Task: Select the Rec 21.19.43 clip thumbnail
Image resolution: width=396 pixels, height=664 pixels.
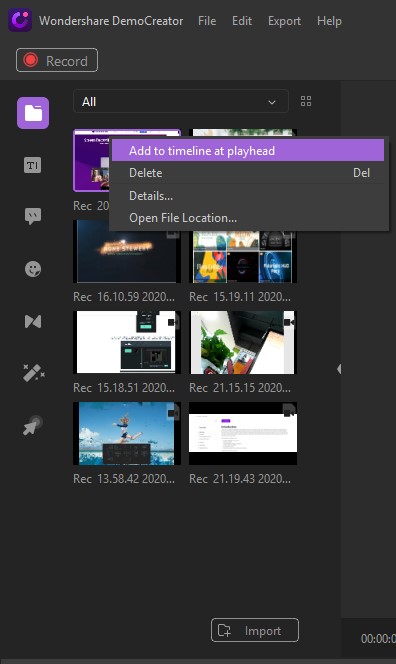Action: [x=243, y=433]
